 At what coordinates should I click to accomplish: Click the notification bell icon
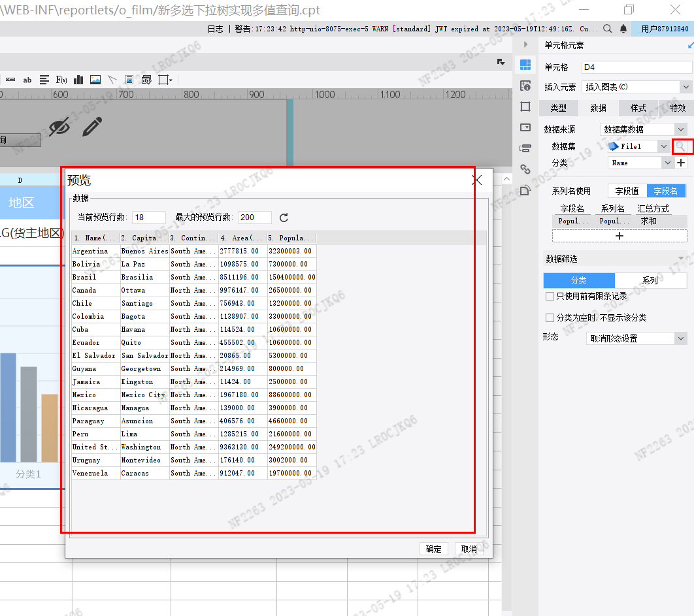[623, 29]
